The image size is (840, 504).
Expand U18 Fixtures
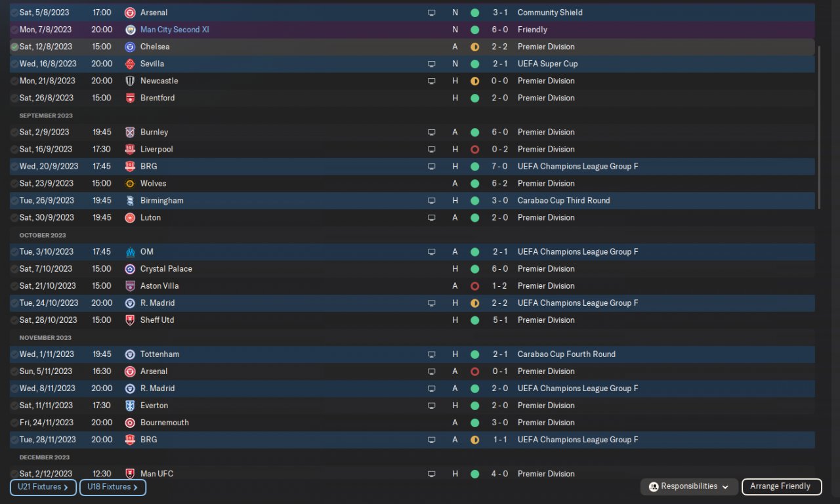pos(112,487)
